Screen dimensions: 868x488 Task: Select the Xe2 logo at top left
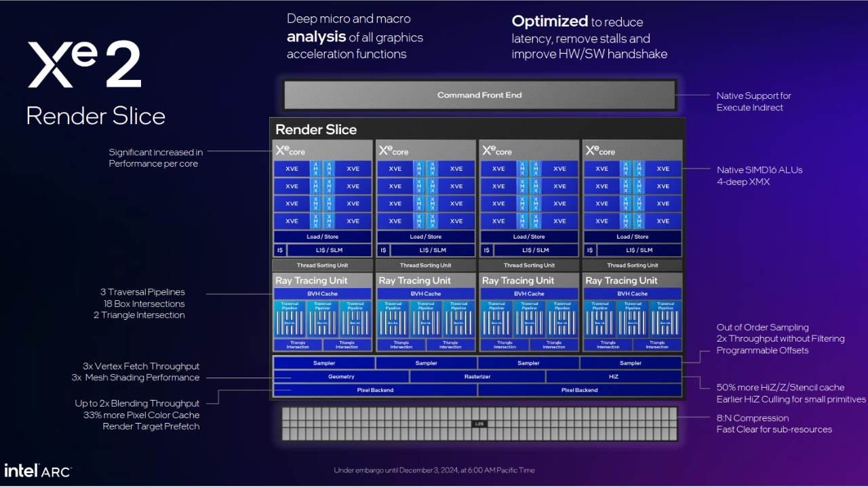point(84,65)
